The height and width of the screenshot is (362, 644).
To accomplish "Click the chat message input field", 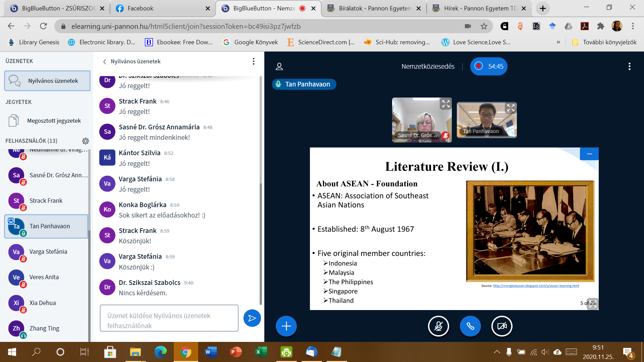I will [169, 318].
